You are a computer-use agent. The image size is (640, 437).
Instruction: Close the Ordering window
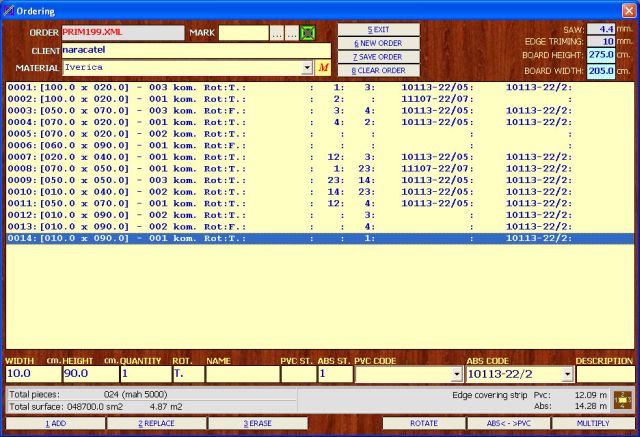pos(629,11)
